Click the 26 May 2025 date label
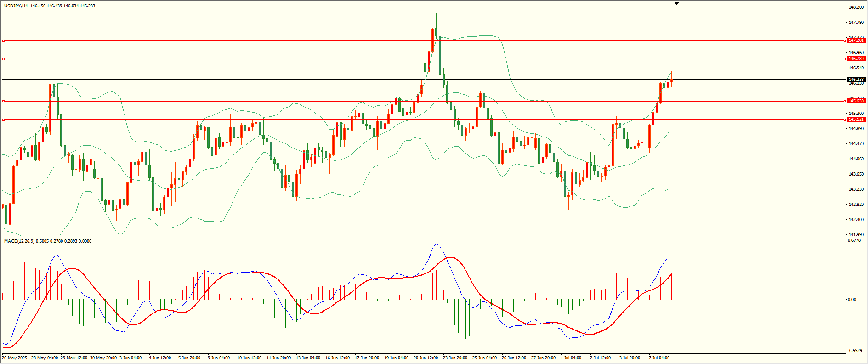The image size is (868, 364). click(15, 358)
